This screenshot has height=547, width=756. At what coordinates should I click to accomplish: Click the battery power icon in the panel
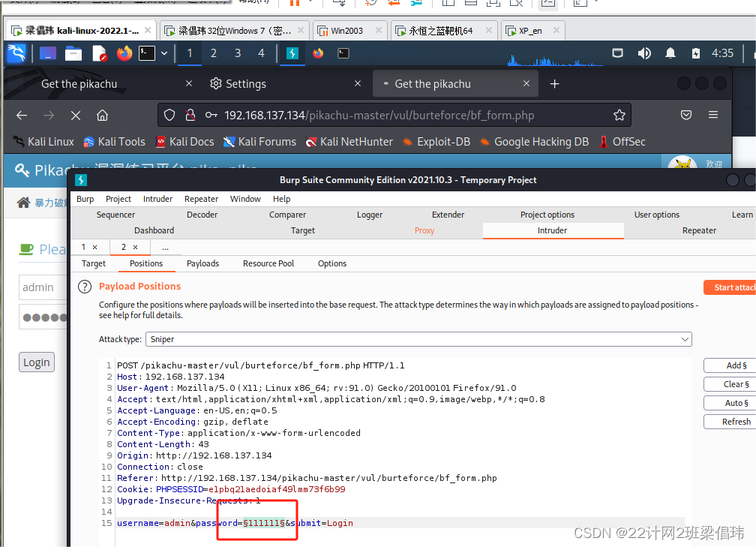[x=696, y=53]
